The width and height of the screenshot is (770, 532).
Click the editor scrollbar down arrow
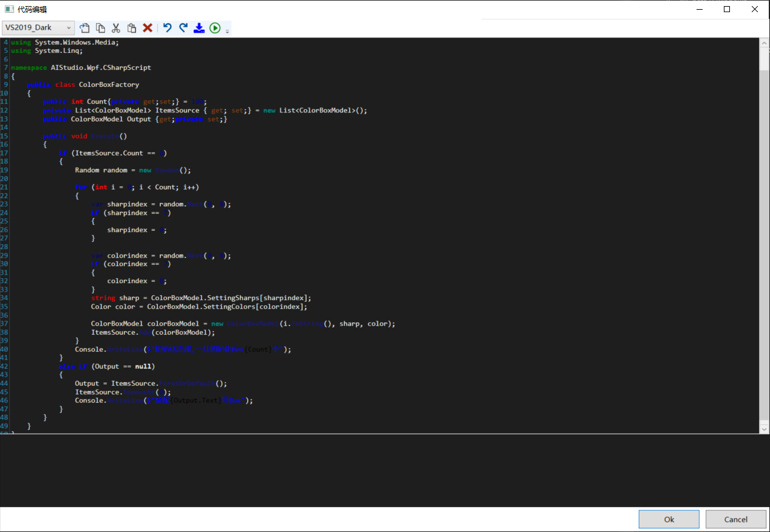764,429
